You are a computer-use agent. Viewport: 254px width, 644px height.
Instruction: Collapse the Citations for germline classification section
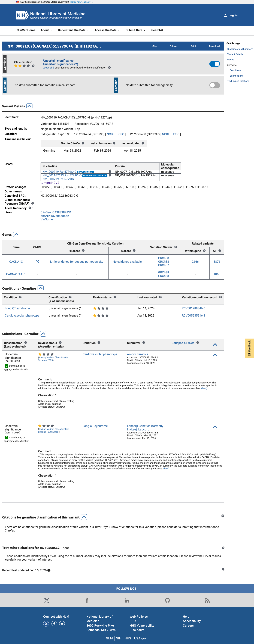[84, 517]
